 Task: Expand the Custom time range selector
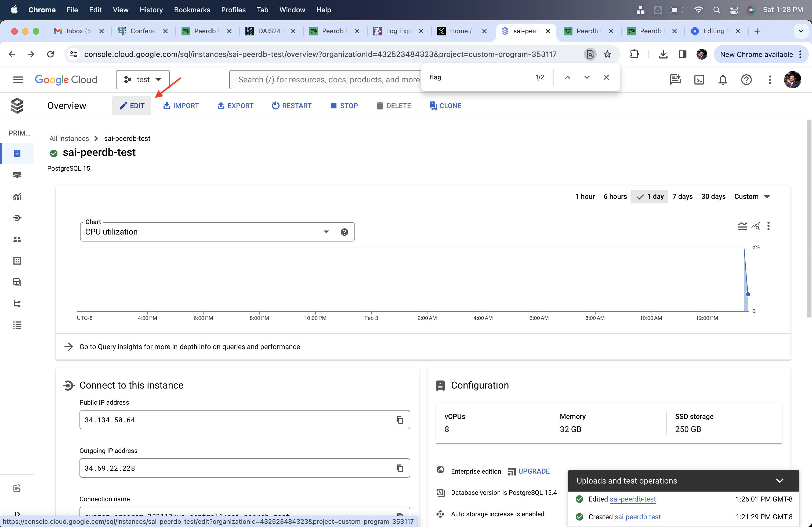pyautogui.click(x=767, y=196)
